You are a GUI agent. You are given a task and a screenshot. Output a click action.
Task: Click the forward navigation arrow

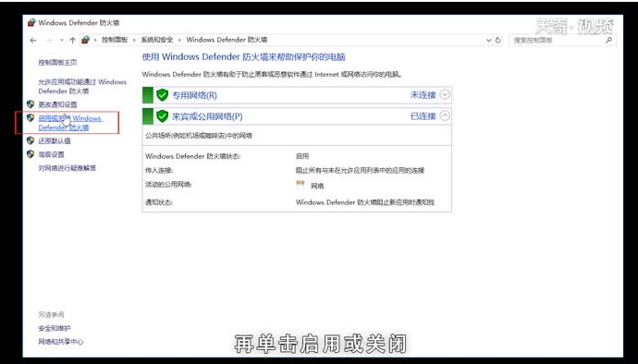(x=48, y=41)
